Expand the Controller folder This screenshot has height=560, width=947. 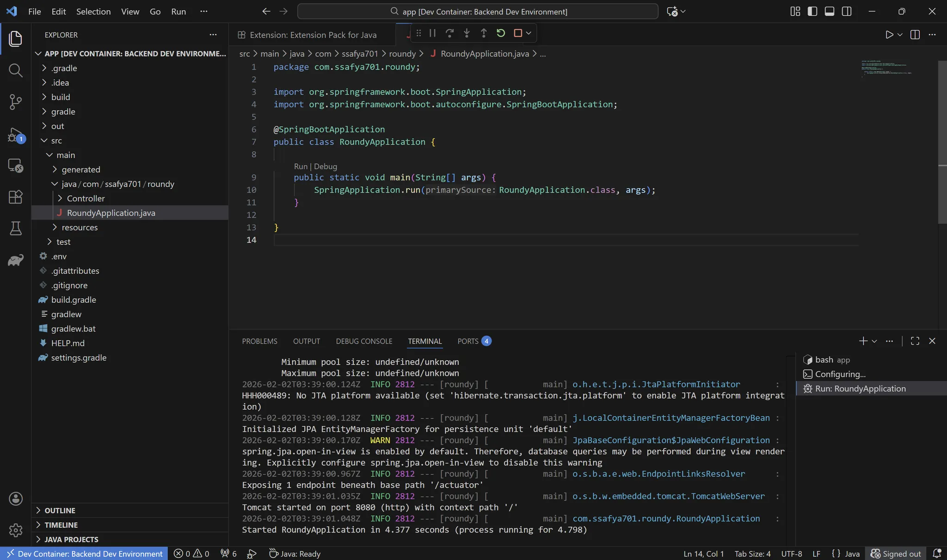tap(86, 198)
